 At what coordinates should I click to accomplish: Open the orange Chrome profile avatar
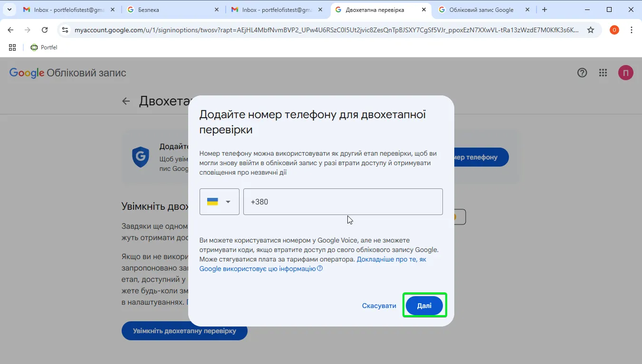(x=614, y=30)
